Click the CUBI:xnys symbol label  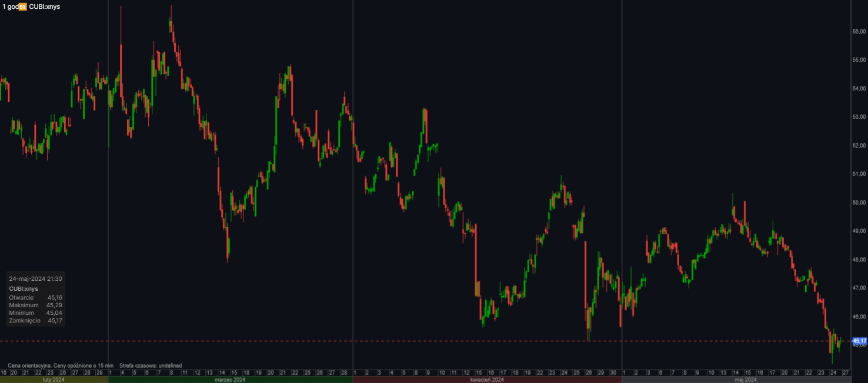pos(44,6)
